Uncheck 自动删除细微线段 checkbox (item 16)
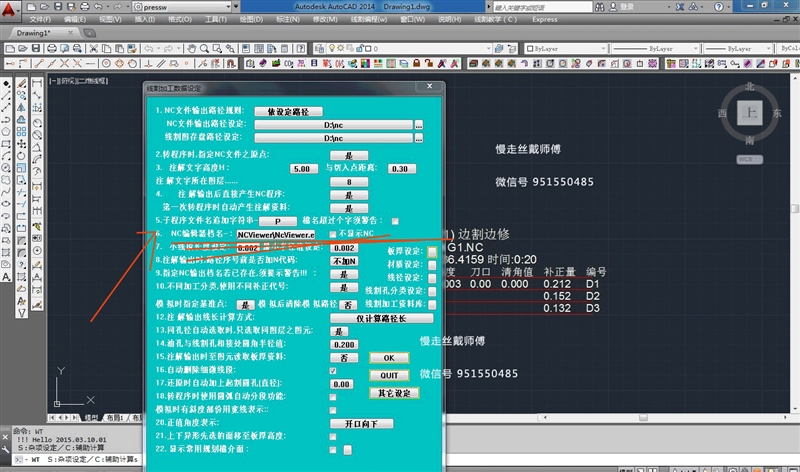Viewport: 800px width, 472px height. pos(333,370)
